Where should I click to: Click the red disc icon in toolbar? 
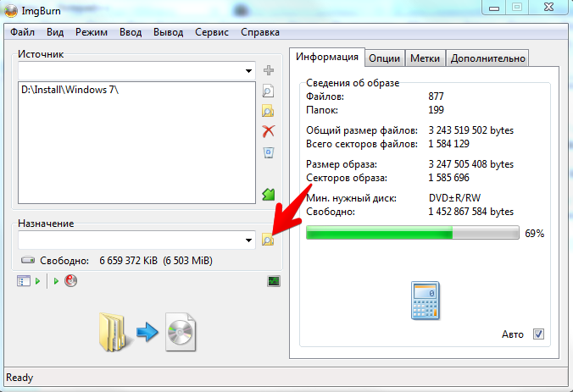71,281
